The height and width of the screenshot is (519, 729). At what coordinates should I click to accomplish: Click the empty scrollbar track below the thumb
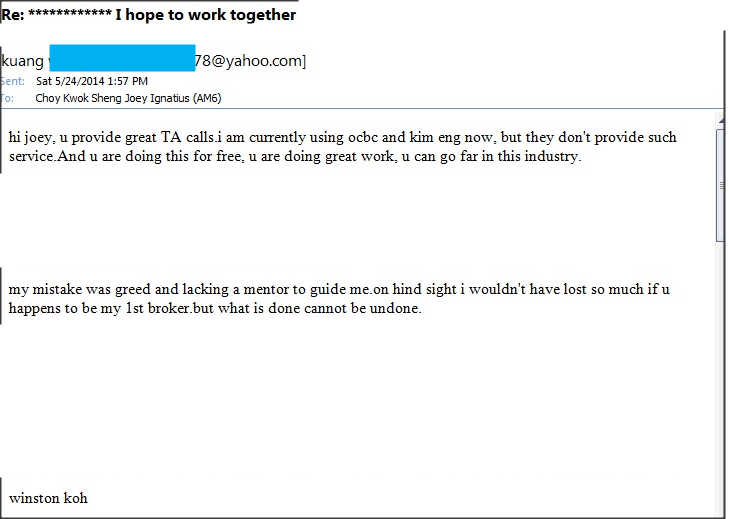tap(722, 377)
